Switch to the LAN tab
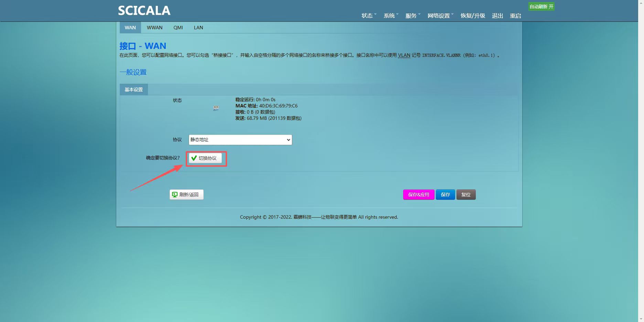Screen dimensions: 644x322 (x=198, y=28)
